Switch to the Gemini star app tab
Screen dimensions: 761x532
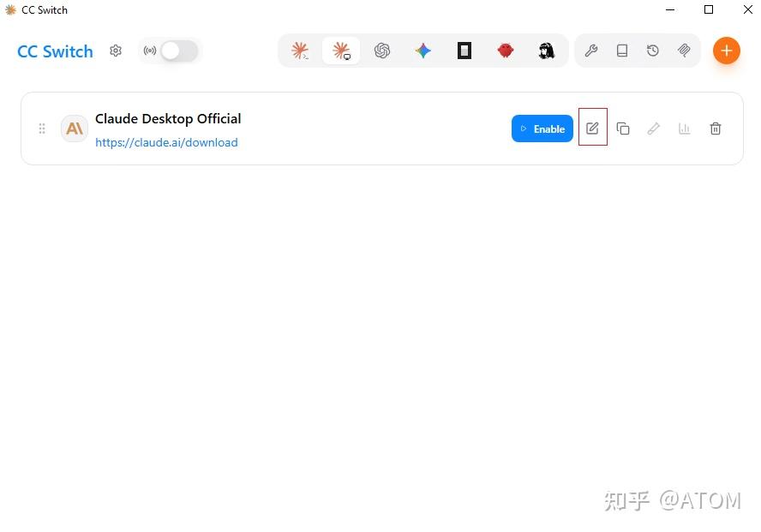click(423, 51)
